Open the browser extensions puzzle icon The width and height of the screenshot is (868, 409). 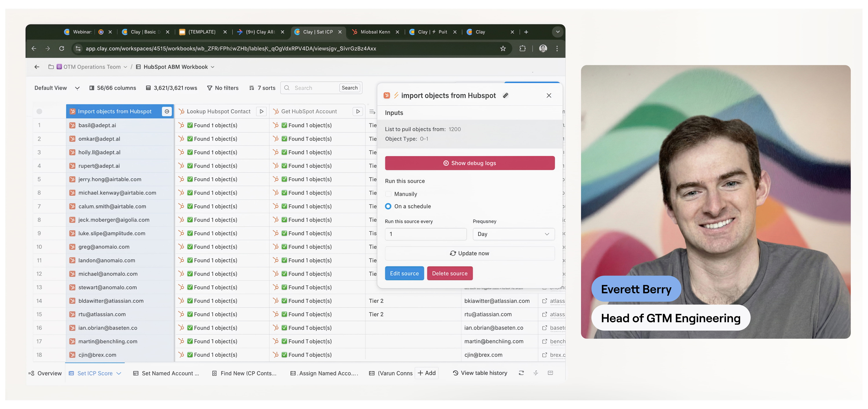(x=522, y=48)
